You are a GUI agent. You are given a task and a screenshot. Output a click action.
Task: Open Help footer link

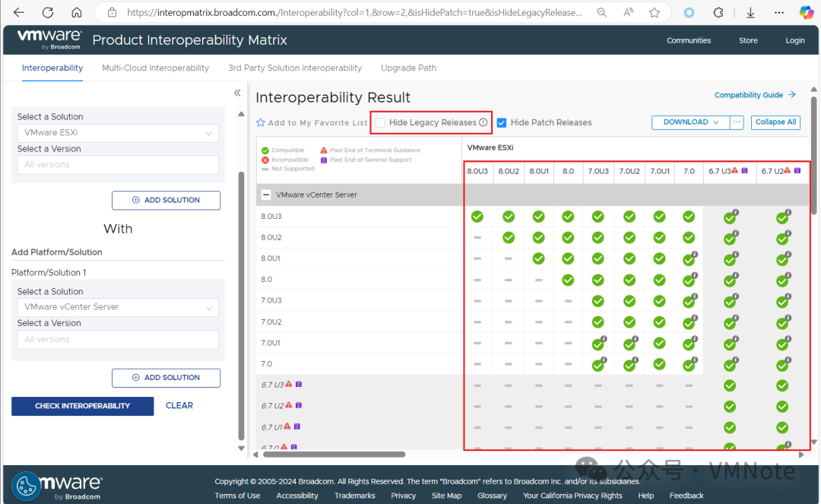coord(645,496)
